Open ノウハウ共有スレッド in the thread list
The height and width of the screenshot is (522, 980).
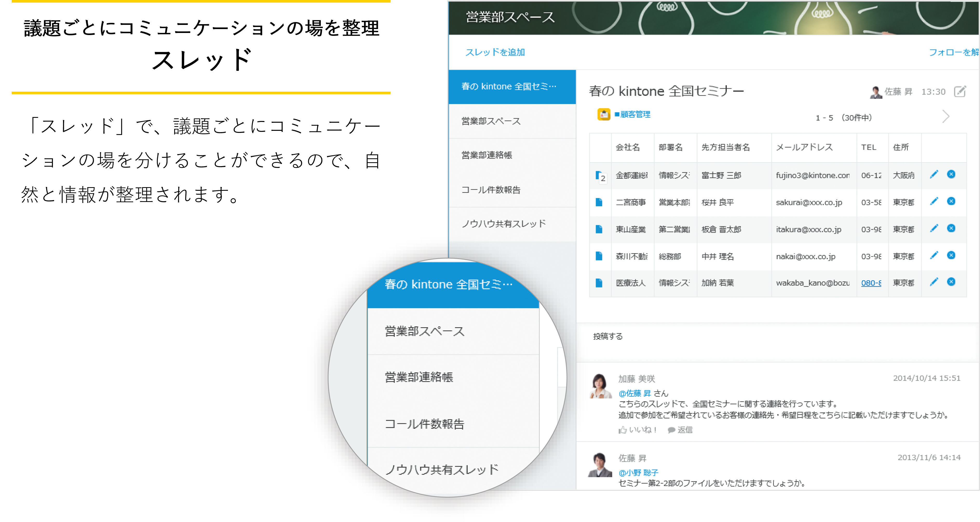coord(504,224)
